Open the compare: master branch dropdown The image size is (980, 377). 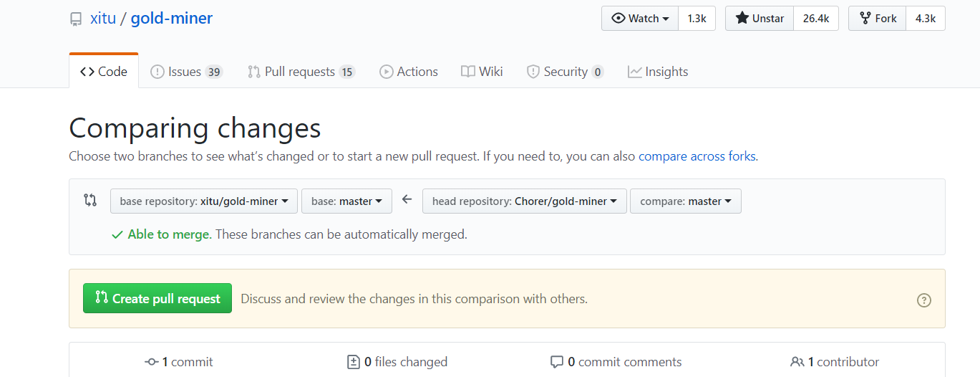(x=685, y=201)
